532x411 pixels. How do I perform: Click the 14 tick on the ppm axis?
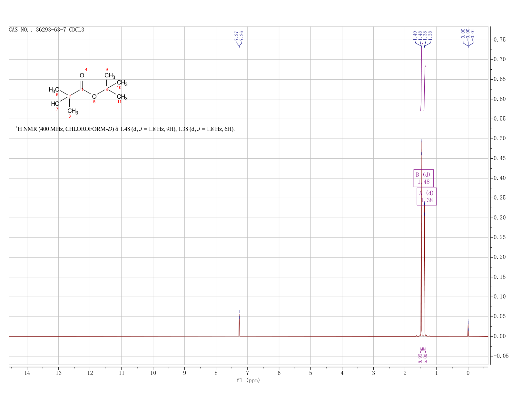click(x=27, y=373)
